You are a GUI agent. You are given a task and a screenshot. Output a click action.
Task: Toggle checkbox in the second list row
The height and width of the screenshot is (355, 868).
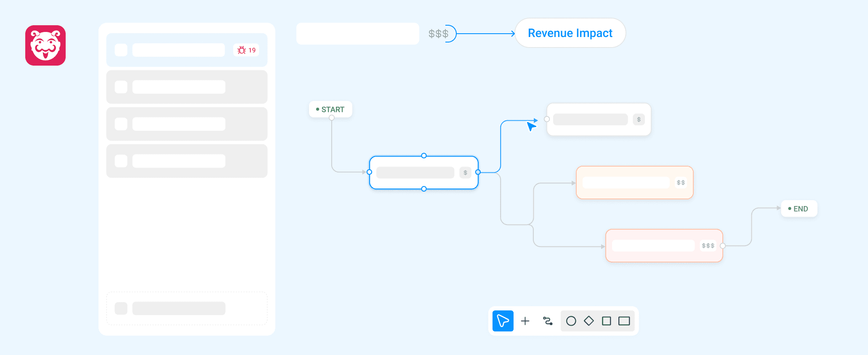[x=121, y=87]
